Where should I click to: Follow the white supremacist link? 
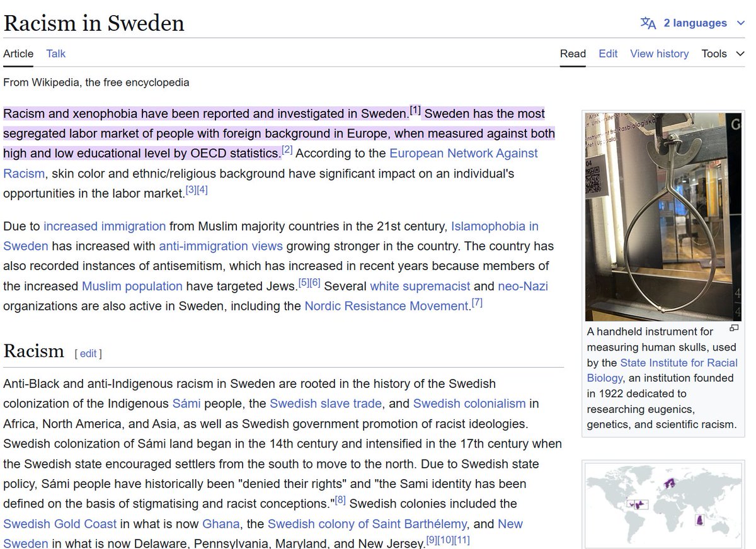[420, 286]
